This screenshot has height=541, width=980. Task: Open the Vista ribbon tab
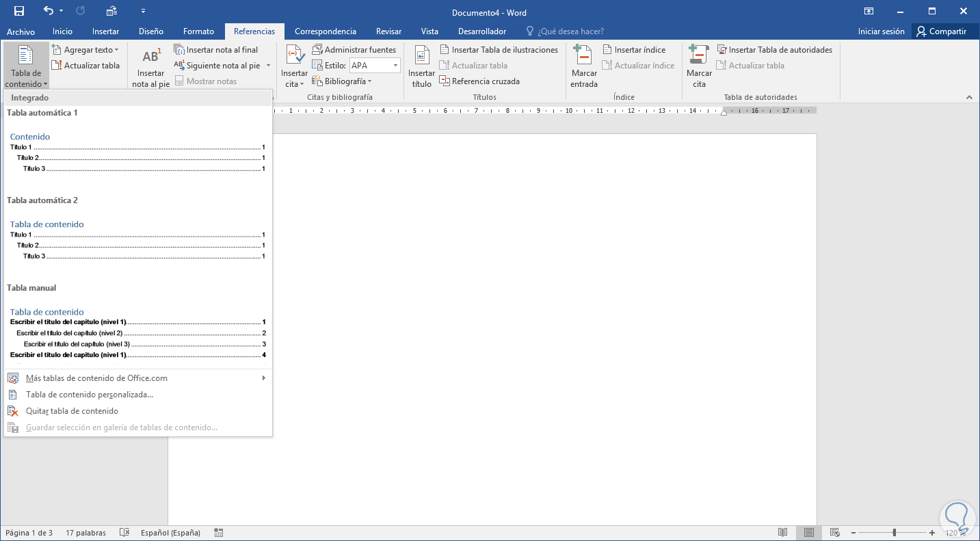pos(429,31)
